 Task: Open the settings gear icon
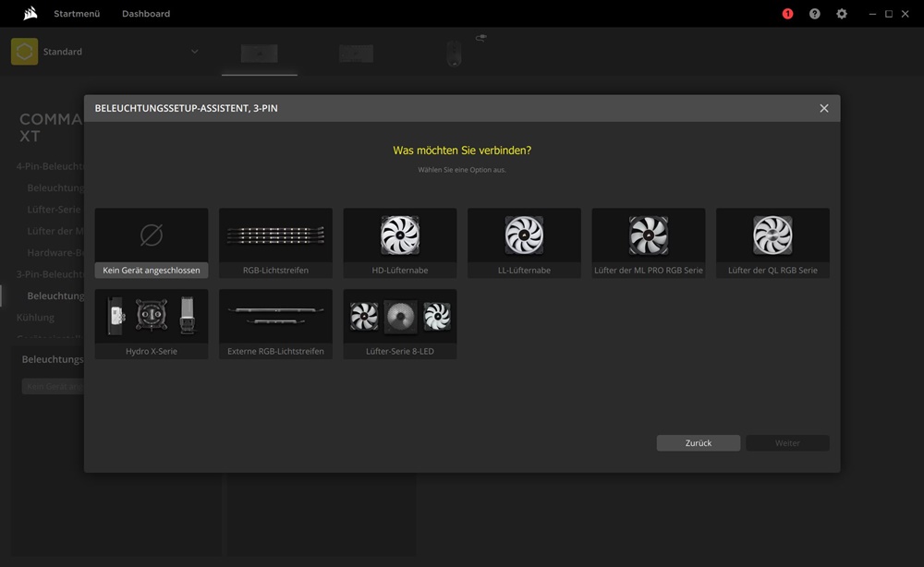coord(842,14)
